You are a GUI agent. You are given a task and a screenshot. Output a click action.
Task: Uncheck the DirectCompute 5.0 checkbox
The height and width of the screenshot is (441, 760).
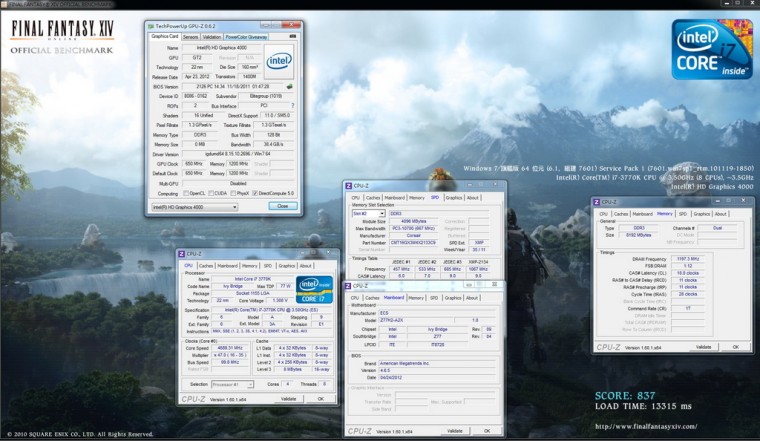[256, 192]
